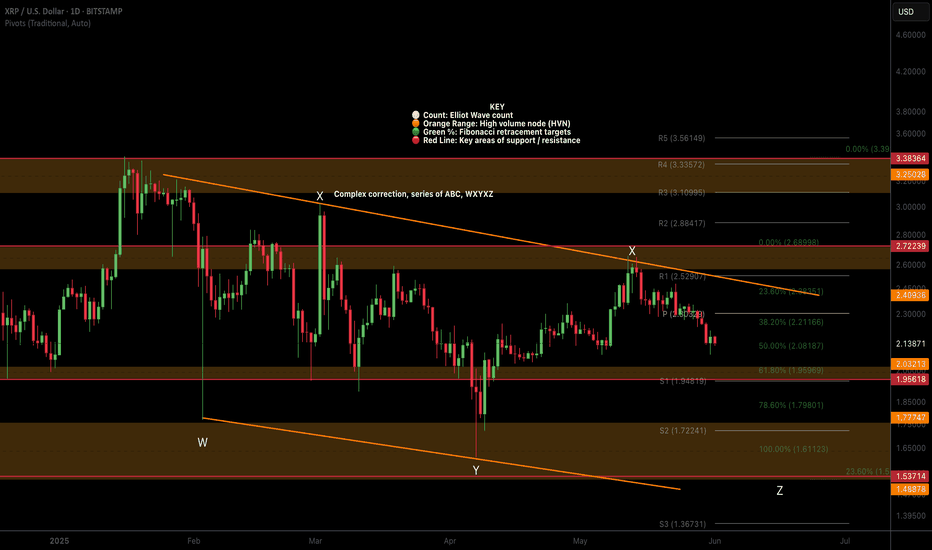Select the orange 1.77747 price tag
This screenshot has height=550, width=932.
coord(911,417)
